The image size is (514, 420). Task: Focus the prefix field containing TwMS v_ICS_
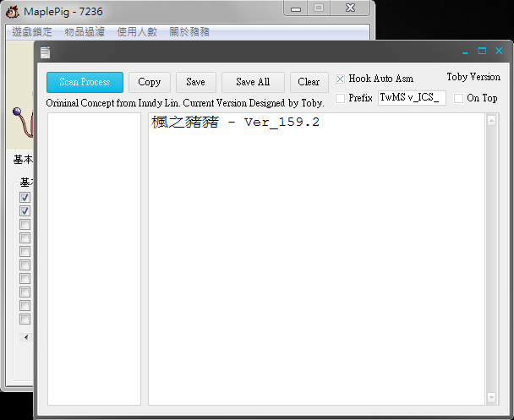click(x=412, y=98)
